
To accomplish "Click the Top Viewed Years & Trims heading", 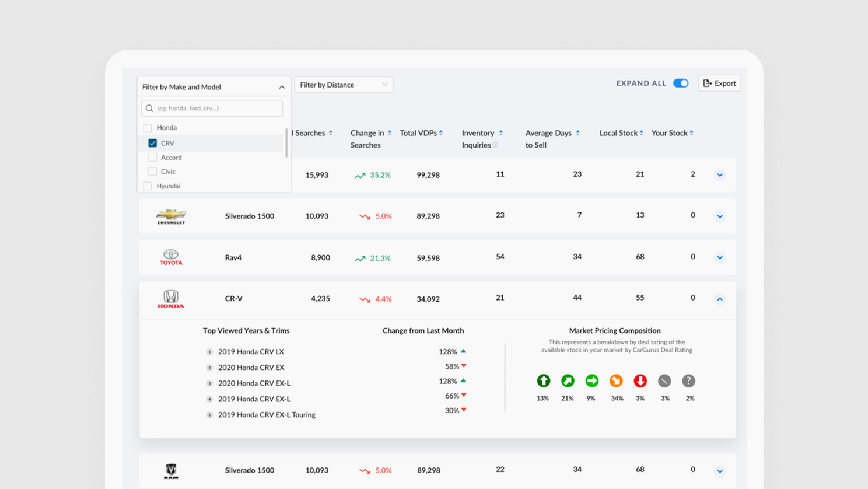I will [246, 331].
